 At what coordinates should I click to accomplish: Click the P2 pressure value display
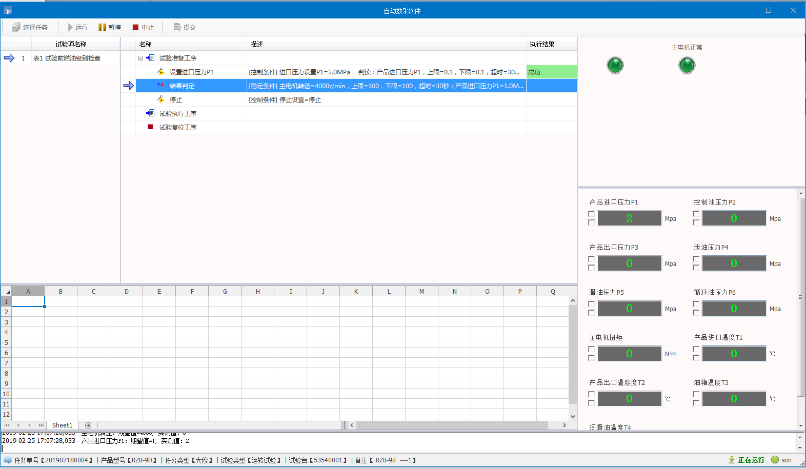(734, 218)
